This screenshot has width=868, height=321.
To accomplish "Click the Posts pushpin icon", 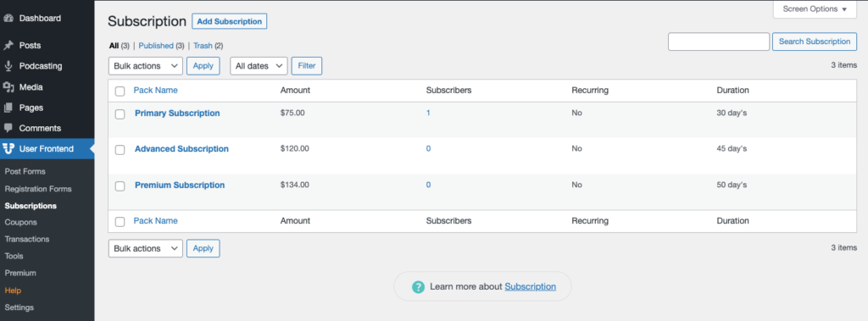I will tap(8, 46).
